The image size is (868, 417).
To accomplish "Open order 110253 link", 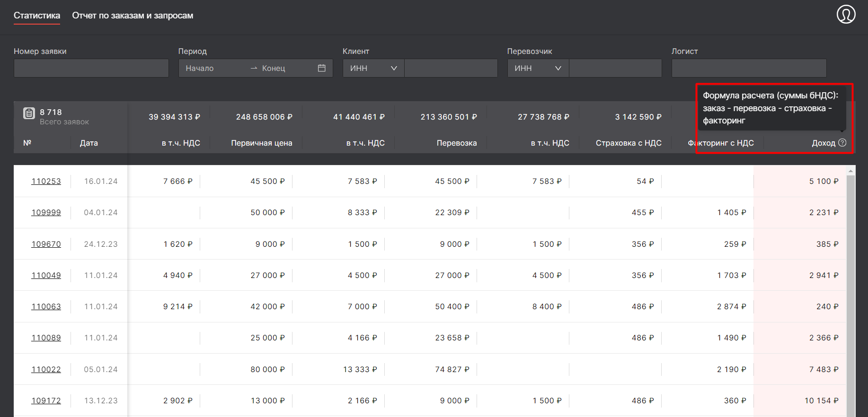I will 46,181.
